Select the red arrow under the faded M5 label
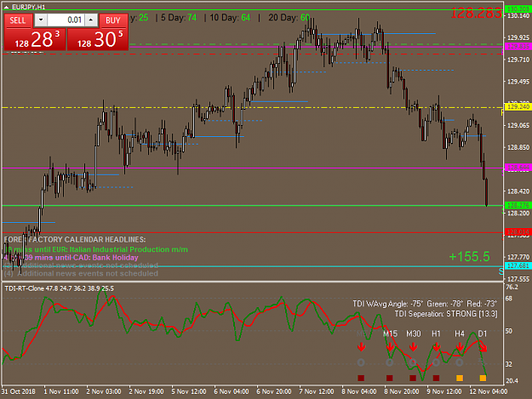Screen dimensions: 532x399 click(361, 347)
